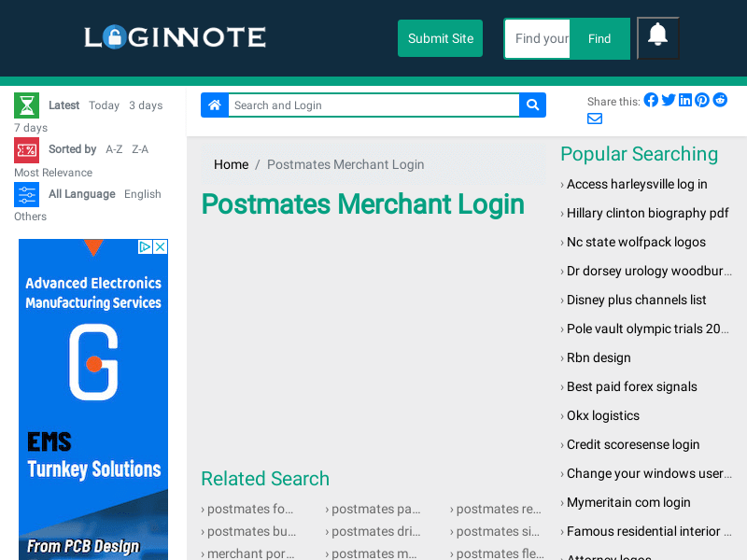The height and width of the screenshot is (560, 747).
Task: Click 'Postmates Merchant Login' breadcrumb text
Action: [345, 164]
